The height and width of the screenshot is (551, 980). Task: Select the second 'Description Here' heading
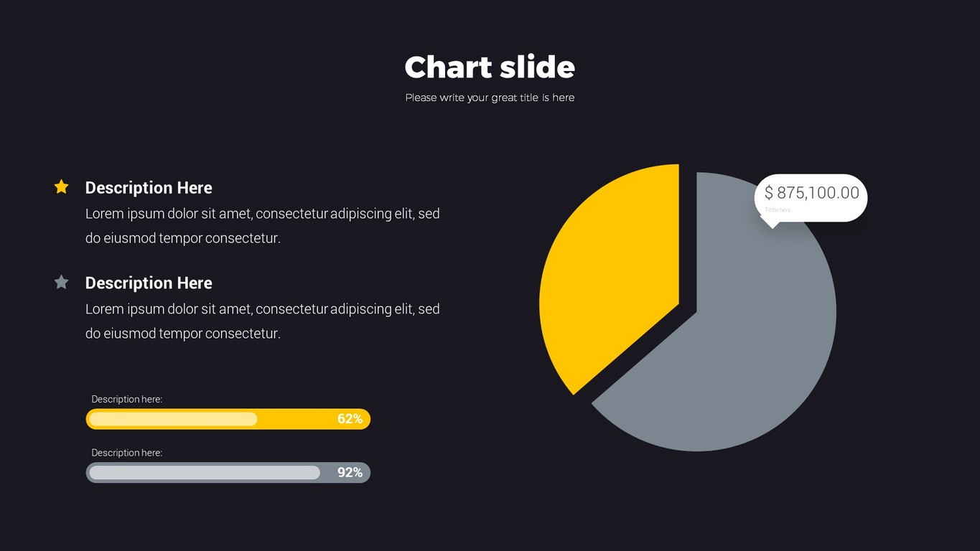pos(149,283)
